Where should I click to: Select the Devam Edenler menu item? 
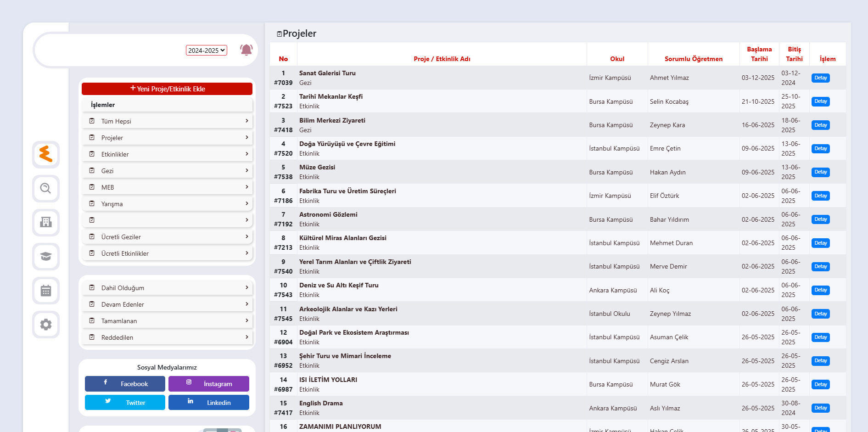pyautogui.click(x=168, y=304)
